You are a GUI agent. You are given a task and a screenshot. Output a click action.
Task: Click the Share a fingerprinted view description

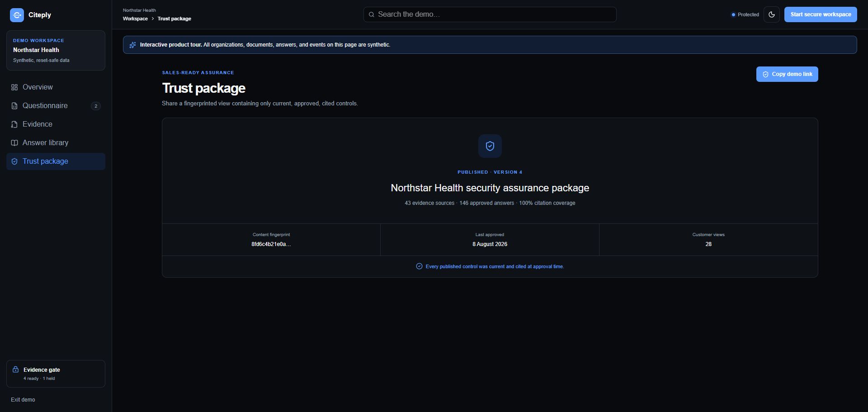pyautogui.click(x=260, y=104)
